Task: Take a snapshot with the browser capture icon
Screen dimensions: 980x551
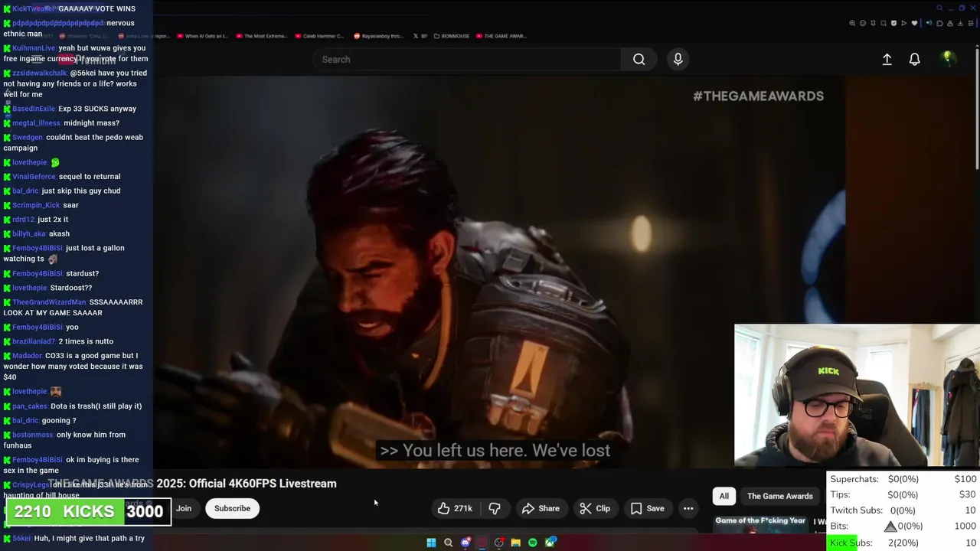Action: [x=883, y=23]
